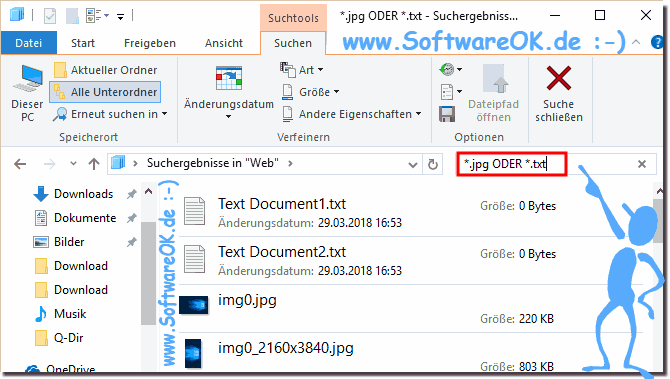Go forward with the right arrow
This screenshot has width=670, height=379.
(x=50, y=164)
